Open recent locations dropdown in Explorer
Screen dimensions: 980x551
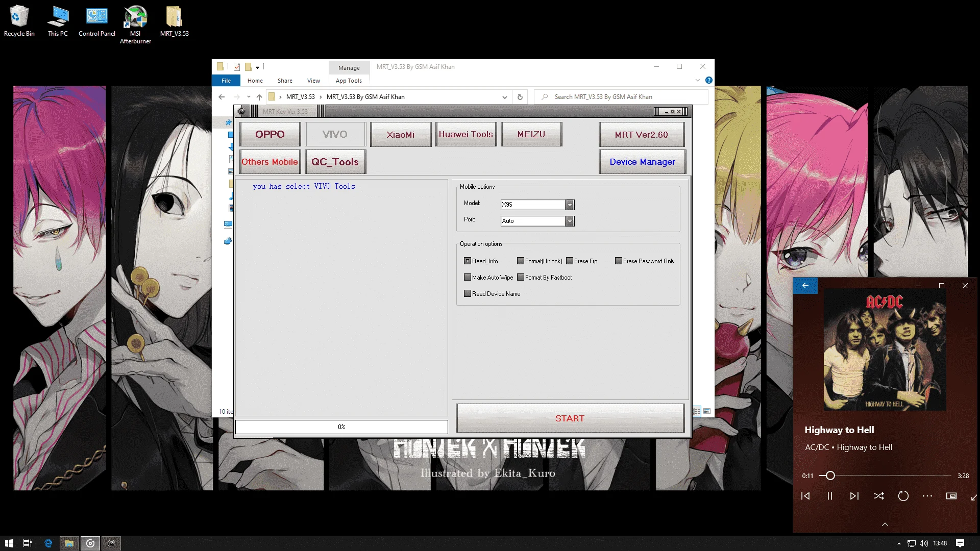(x=249, y=97)
